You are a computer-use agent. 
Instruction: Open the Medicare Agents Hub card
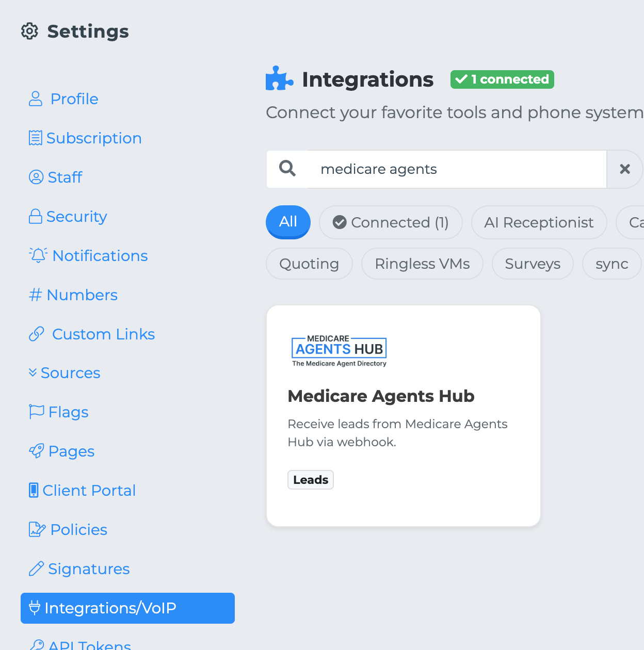tap(403, 415)
